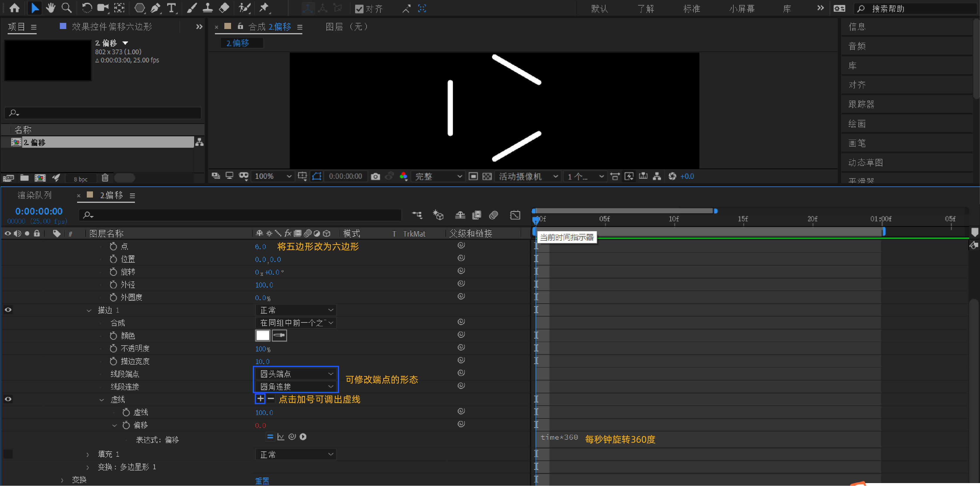Click 8 bpc color depth button
This screenshot has height=486, width=980.
click(81, 179)
